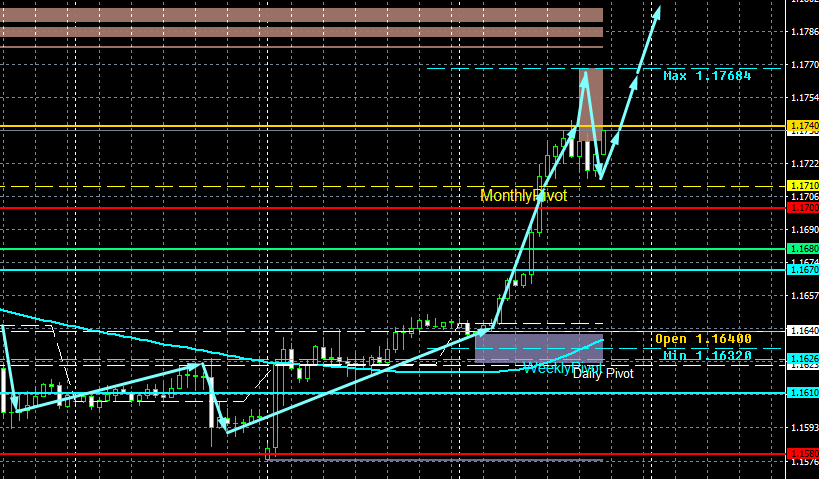This screenshot has width=819, height=479.
Task: Select the red 1.1700 price tag
Action: tap(802, 208)
